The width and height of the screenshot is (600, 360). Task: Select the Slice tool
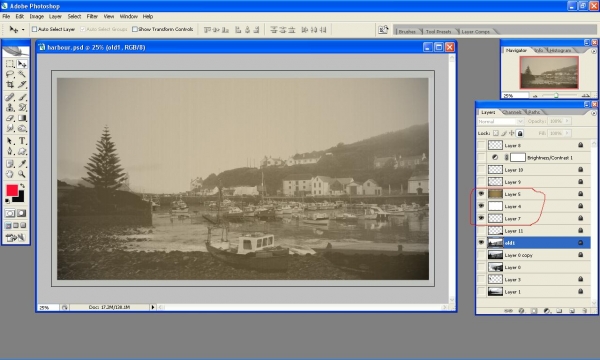22,85
